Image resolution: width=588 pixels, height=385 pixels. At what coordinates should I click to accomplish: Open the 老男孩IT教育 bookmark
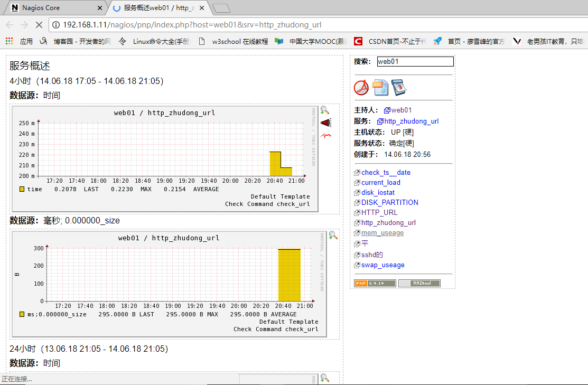548,41
